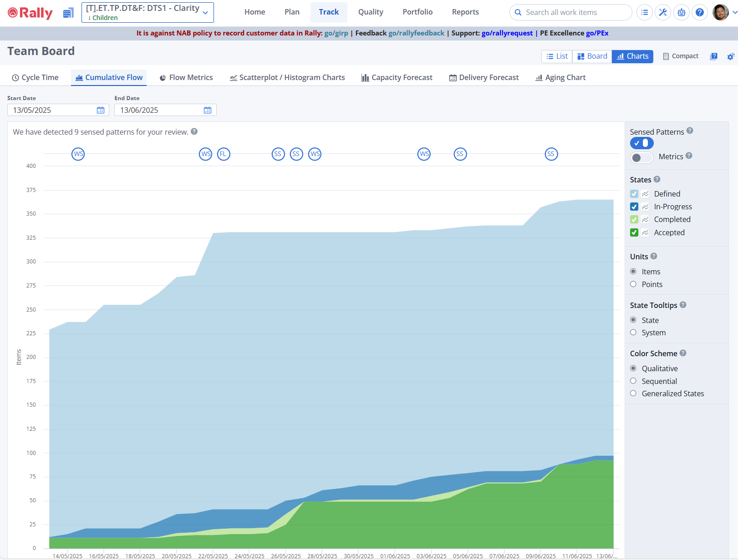
Task: Select Sequential color scheme
Action: click(x=633, y=381)
